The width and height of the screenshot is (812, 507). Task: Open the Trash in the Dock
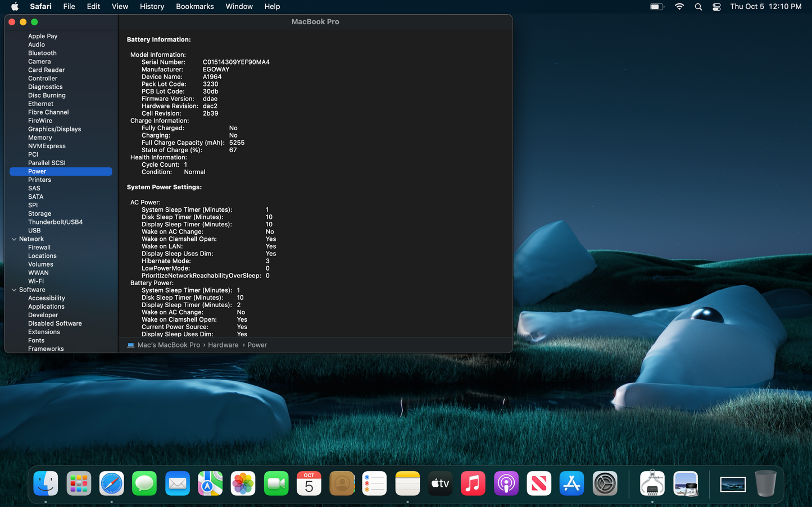tap(765, 483)
